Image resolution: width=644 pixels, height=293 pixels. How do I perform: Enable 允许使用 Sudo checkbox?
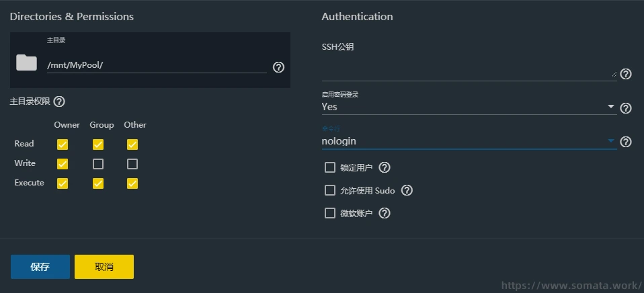330,190
